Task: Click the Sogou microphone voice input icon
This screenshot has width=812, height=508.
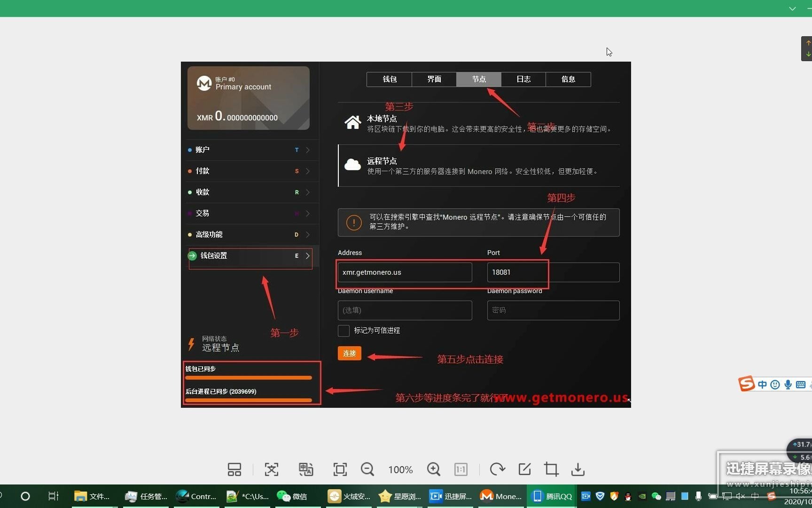Action: (x=788, y=384)
